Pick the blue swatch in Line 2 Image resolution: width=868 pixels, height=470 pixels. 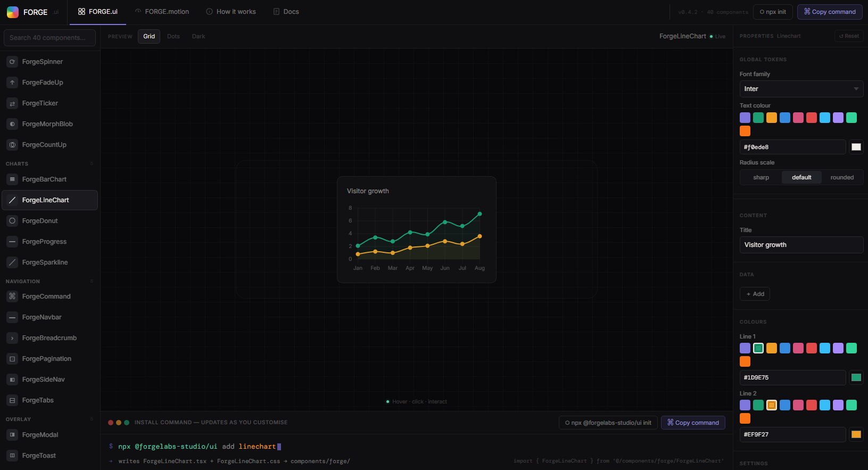click(x=785, y=405)
